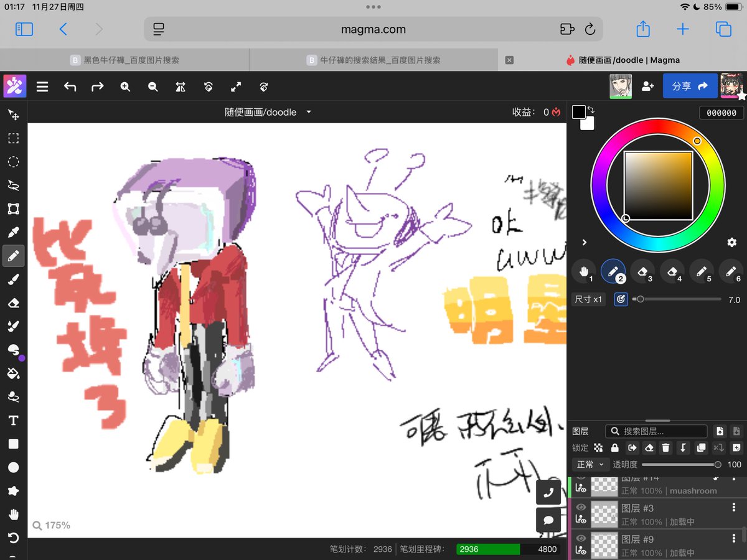This screenshot has height=560, width=747.
Task: Select the rectangular selection tool
Action: pos(13,138)
